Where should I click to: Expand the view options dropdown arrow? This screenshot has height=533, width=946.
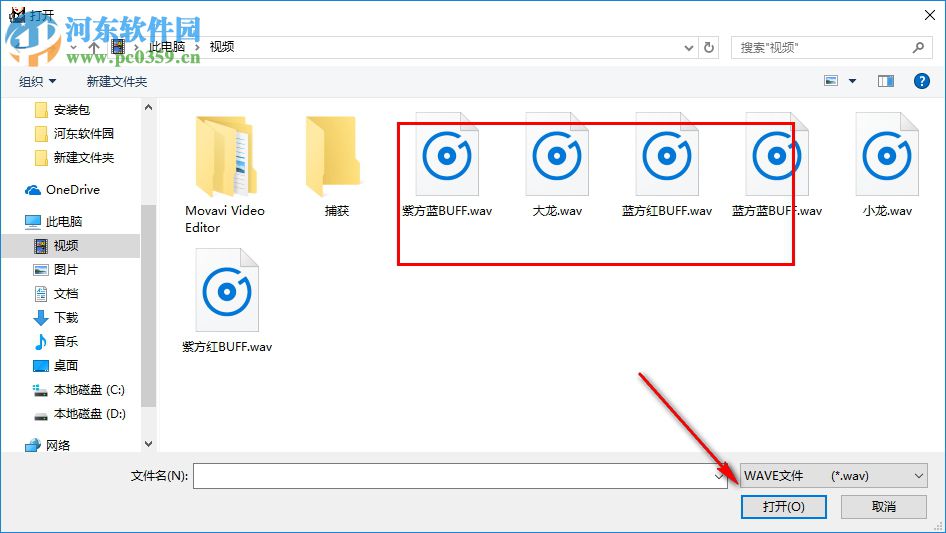(x=852, y=81)
